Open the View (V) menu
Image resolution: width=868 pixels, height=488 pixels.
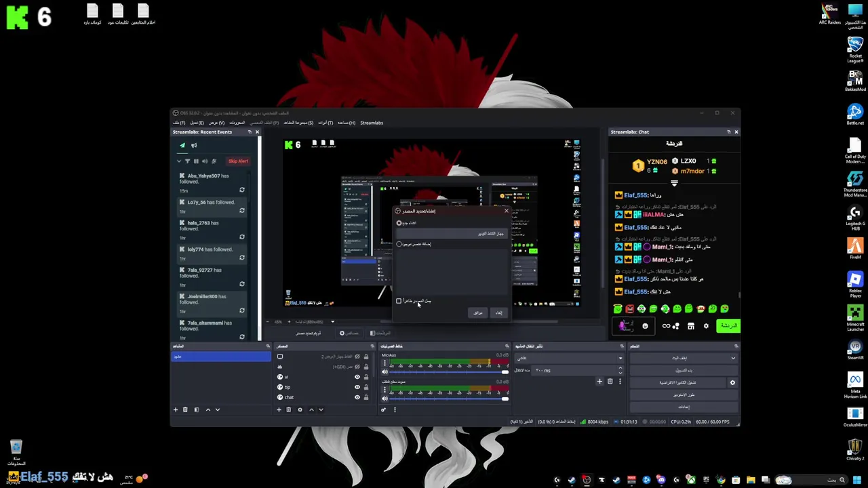click(216, 123)
